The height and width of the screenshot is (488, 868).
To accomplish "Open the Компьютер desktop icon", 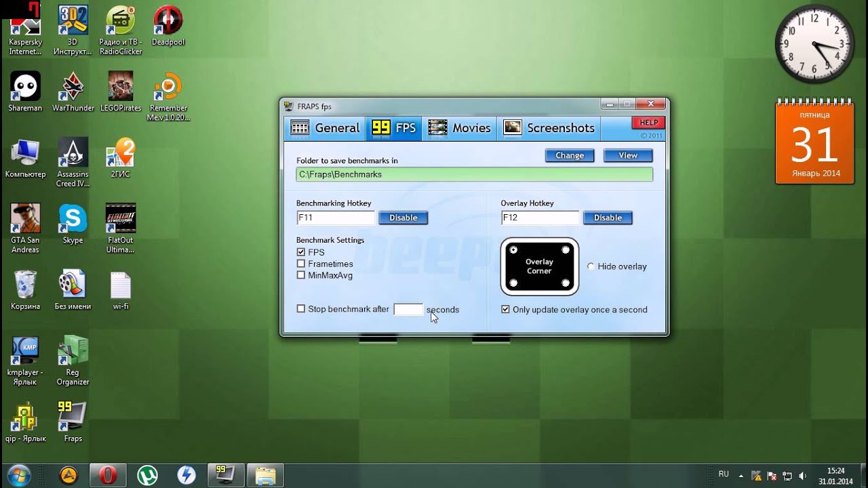I will pos(25,159).
